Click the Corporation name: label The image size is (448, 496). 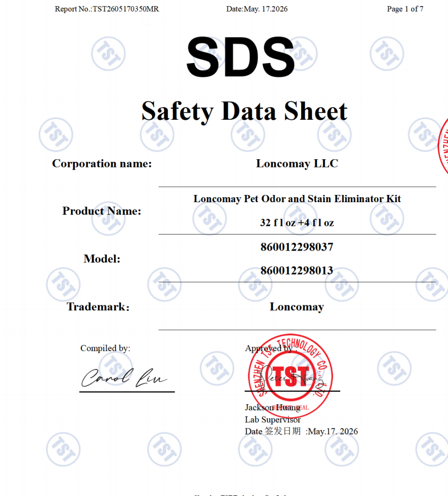pyautogui.click(x=102, y=164)
